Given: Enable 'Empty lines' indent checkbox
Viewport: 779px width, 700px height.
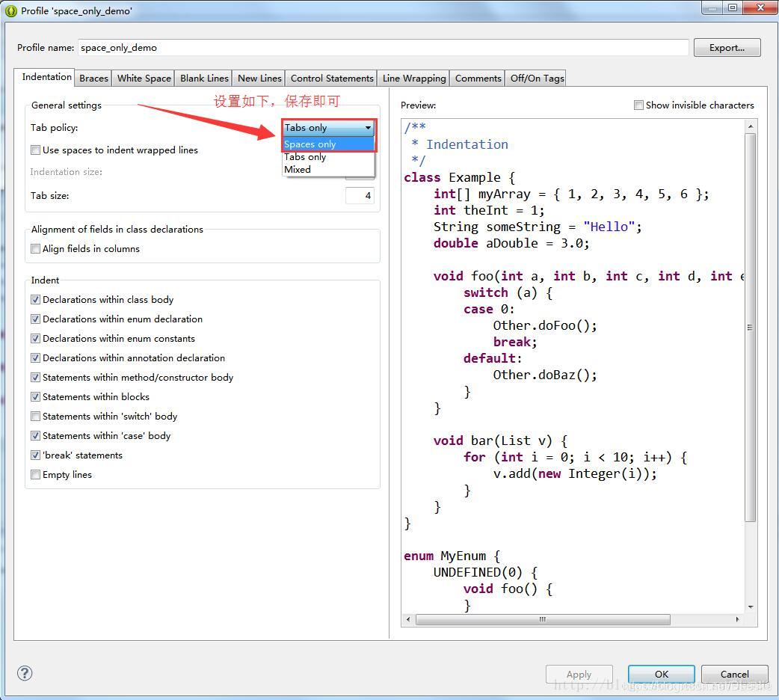Looking at the screenshot, I should click(x=35, y=474).
